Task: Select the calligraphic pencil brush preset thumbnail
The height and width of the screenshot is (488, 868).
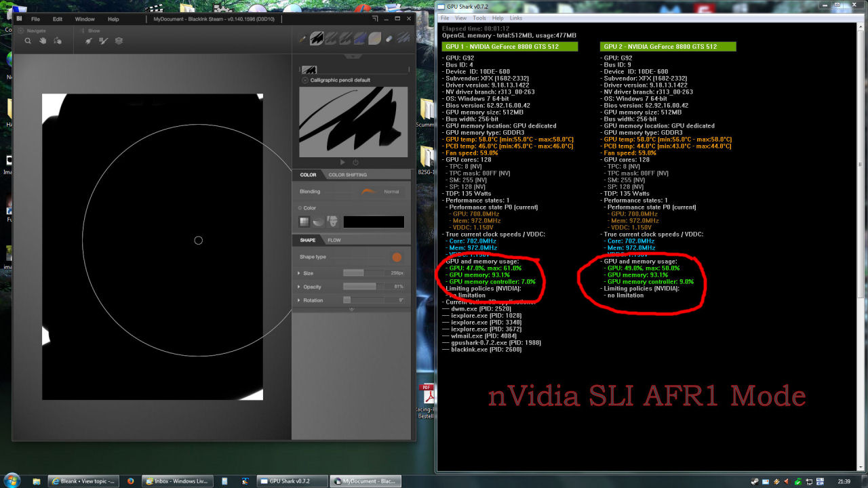Action: point(317,39)
